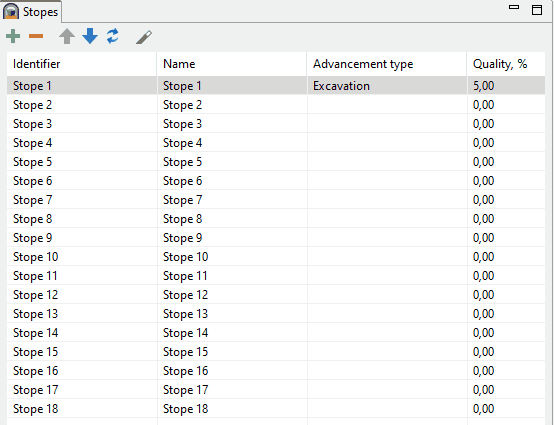
Task: Minimize the Stopes panel
Action: (514, 7)
